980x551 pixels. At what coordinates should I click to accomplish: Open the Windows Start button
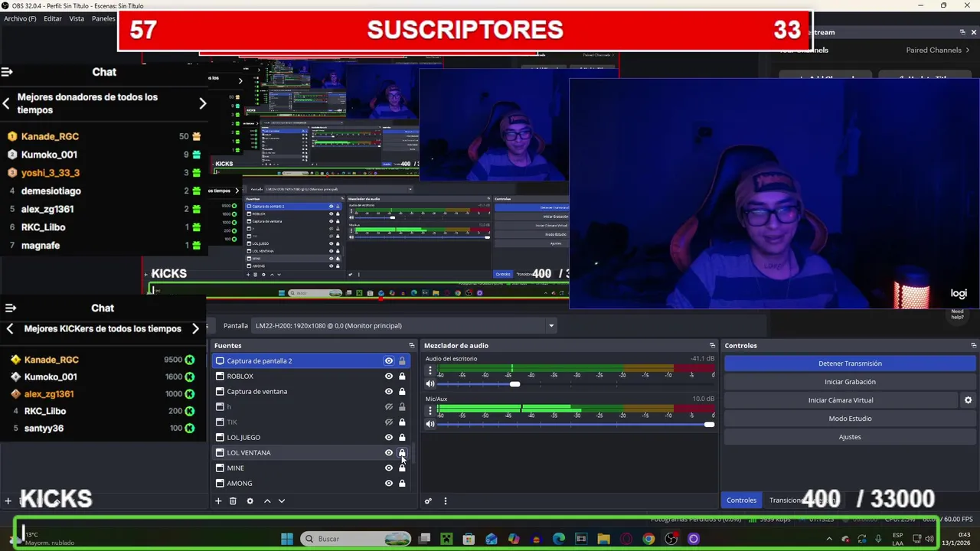tap(286, 539)
